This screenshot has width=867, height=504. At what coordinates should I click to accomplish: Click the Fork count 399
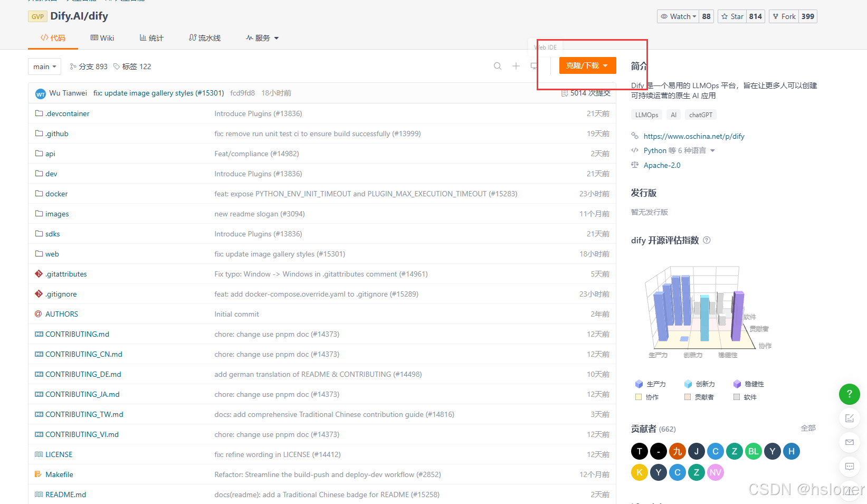coord(808,16)
